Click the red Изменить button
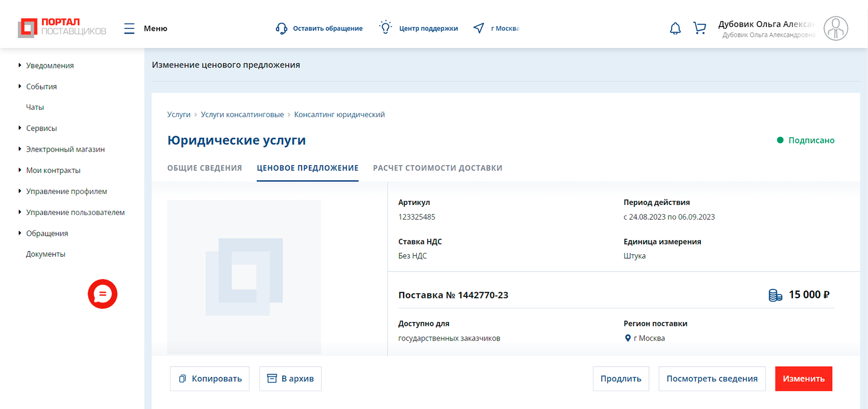 point(804,379)
